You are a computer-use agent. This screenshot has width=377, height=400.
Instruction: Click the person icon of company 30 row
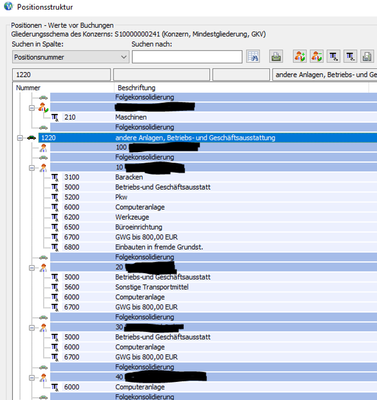pyautogui.click(x=43, y=328)
